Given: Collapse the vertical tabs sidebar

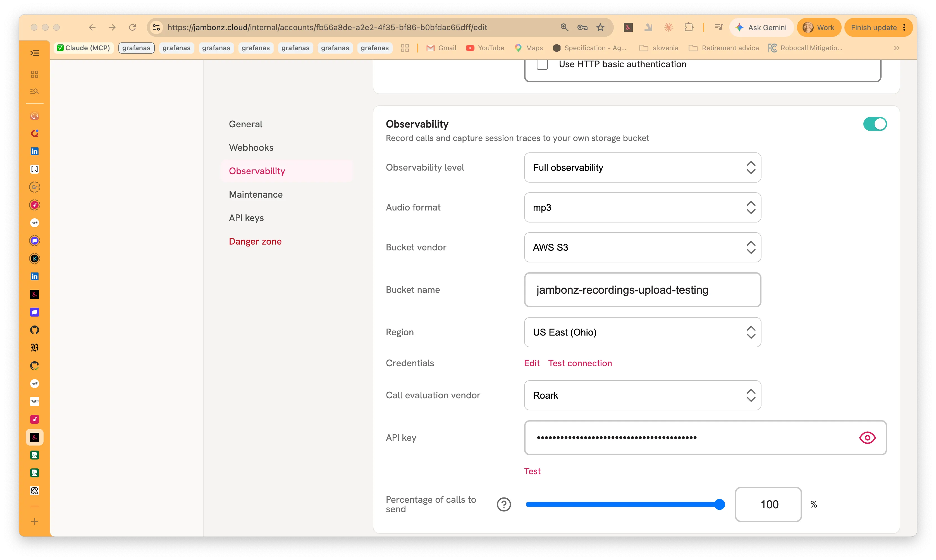Looking at the screenshot, I should pyautogui.click(x=34, y=53).
